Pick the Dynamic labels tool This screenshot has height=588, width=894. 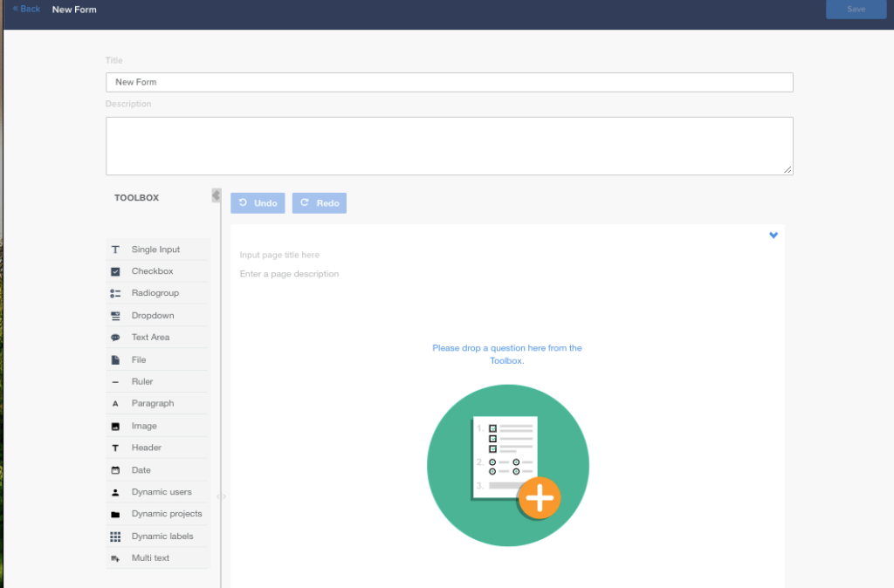[158, 535]
